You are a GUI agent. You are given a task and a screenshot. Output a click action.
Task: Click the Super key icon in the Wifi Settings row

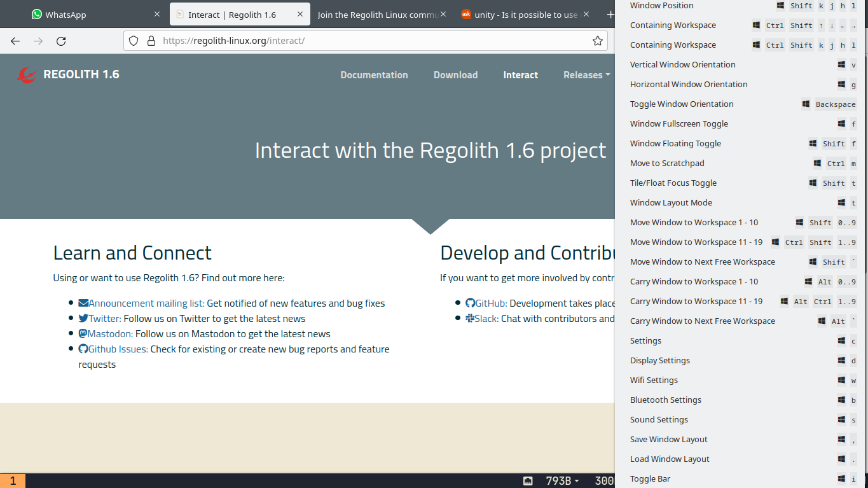point(841,380)
